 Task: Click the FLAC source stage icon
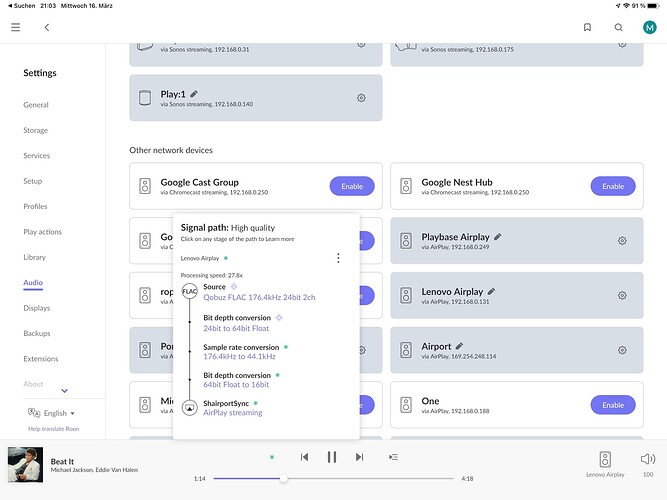190,291
